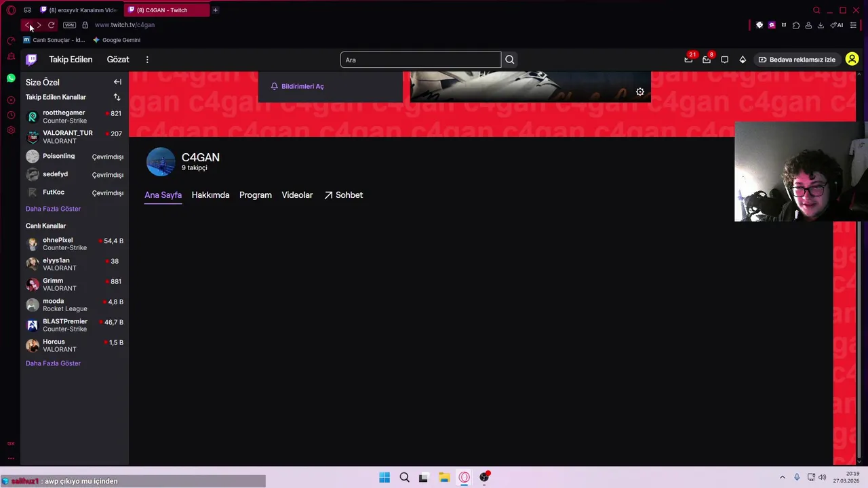Image resolution: width=868 pixels, height=488 pixels.
Task: Open the Canlı Sonuçlar bookmark
Action: coord(54,40)
